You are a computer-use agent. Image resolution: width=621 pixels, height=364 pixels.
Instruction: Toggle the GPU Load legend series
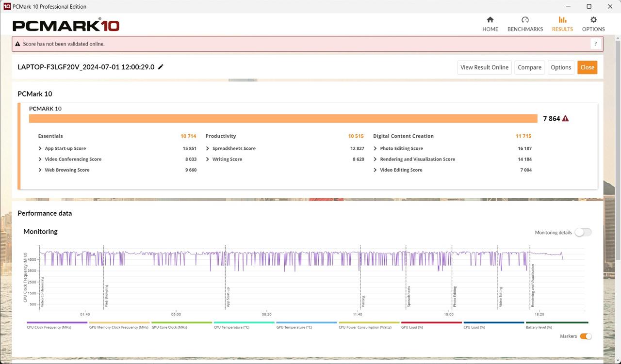[431, 325]
